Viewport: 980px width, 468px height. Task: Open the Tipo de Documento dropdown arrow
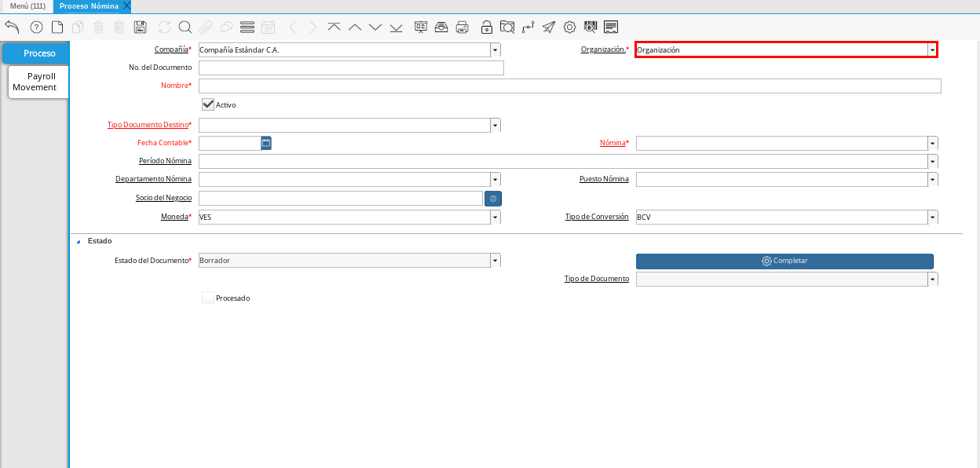[x=933, y=279]
